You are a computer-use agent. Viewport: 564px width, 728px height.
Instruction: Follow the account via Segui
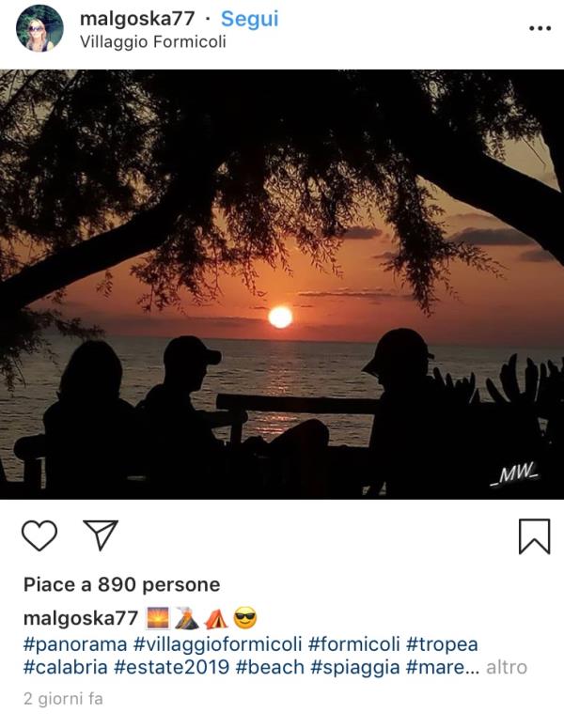coord(251,19)
